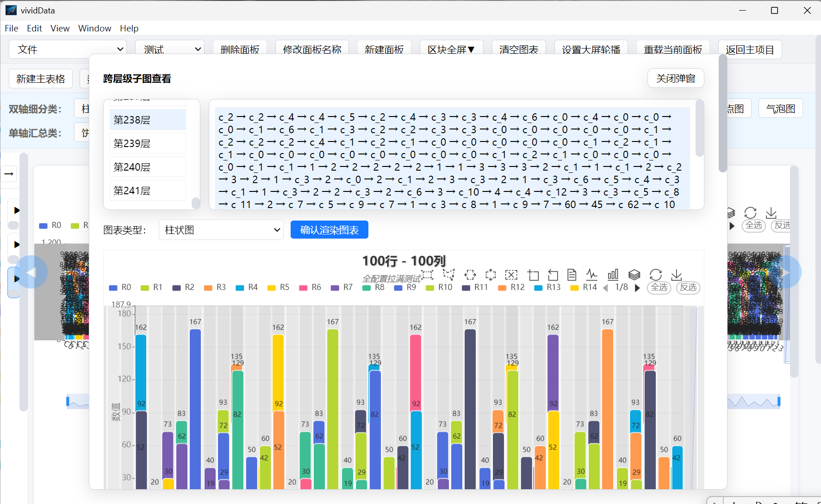Screen dimensions: 821x504
Task: Toggle R10 series visibility in legend
Action: pyautogui.click(x=439, y=287)
